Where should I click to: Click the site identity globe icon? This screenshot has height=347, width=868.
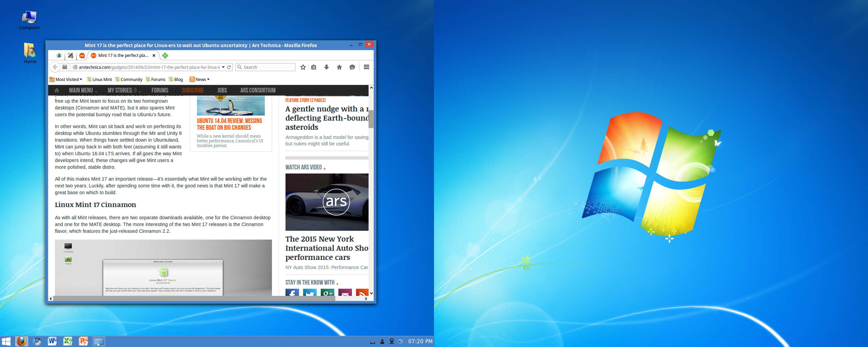[75, 67]
